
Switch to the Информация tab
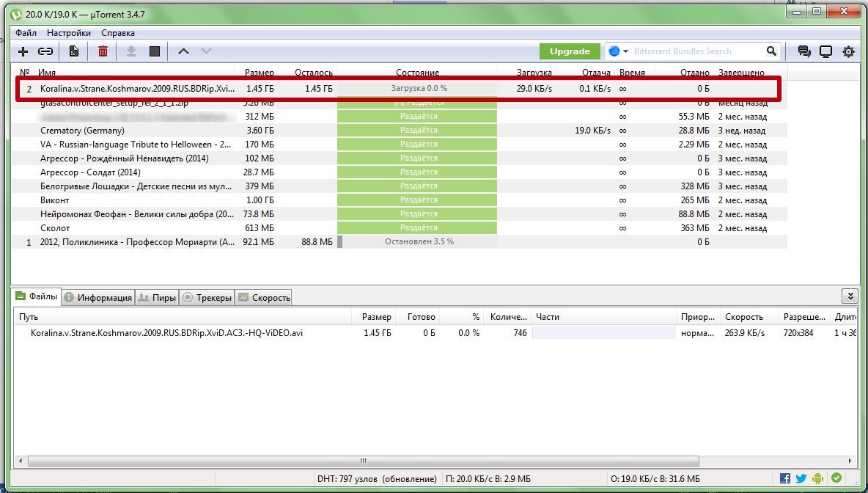[x=98, y=297]
